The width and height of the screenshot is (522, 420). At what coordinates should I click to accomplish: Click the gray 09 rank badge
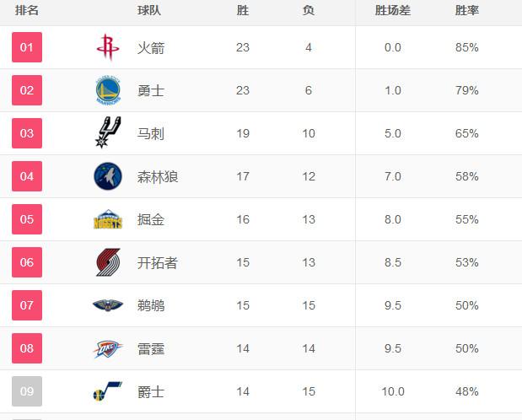point(27,391)
